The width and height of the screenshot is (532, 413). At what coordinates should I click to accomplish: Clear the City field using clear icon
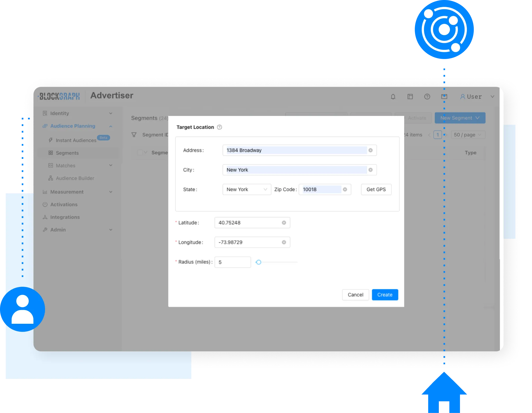click(371, 170)
